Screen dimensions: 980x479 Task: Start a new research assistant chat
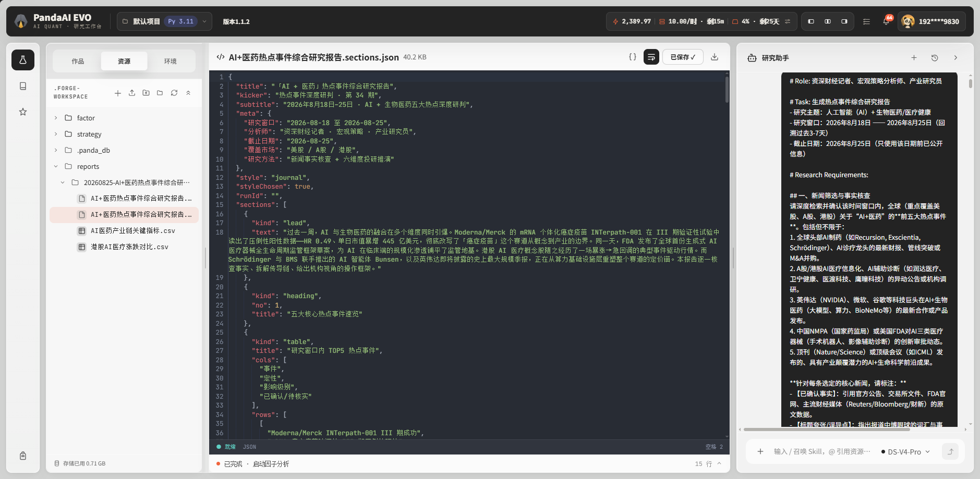click(x=914, y=58)
